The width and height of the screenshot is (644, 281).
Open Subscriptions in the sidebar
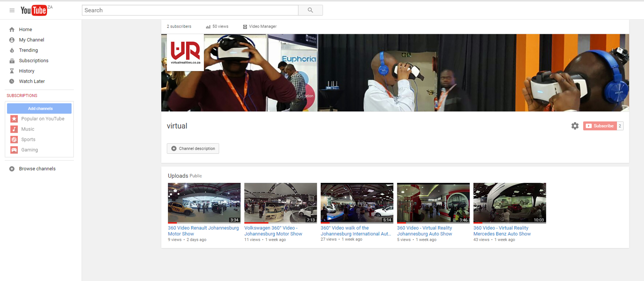pos(34,61)
